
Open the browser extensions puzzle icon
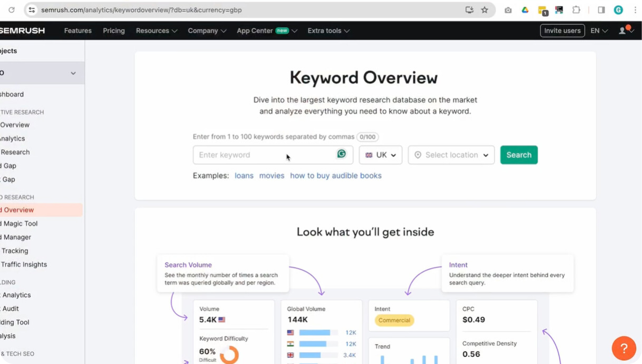tap(576, 10)
